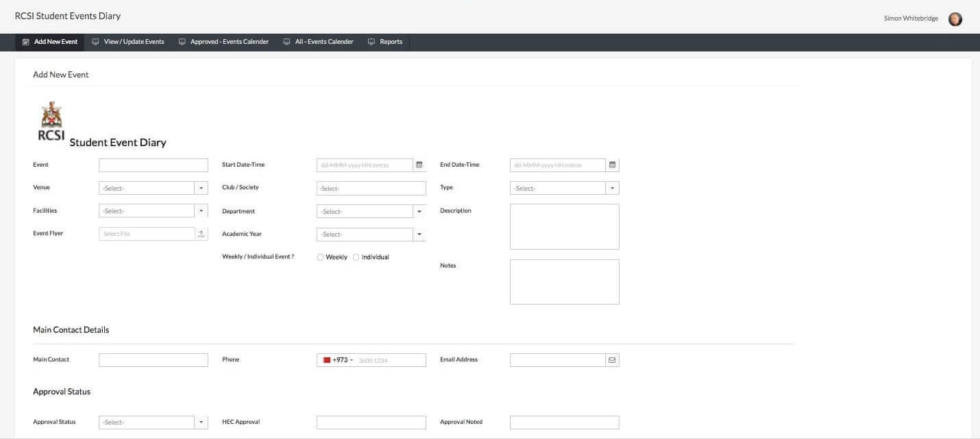
Task: Click the Bahrain flag in Phone field
Action: (x=327, y=360)
